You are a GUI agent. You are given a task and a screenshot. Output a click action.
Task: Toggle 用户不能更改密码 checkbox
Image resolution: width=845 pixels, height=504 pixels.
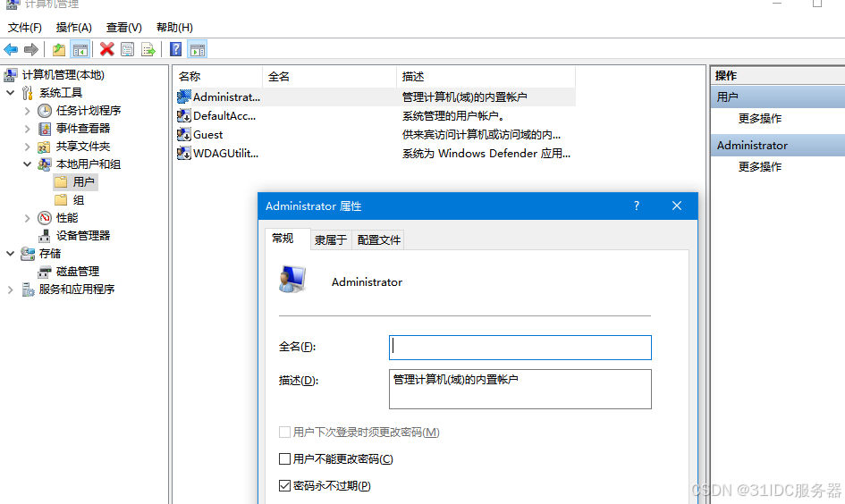pos(285,459)
